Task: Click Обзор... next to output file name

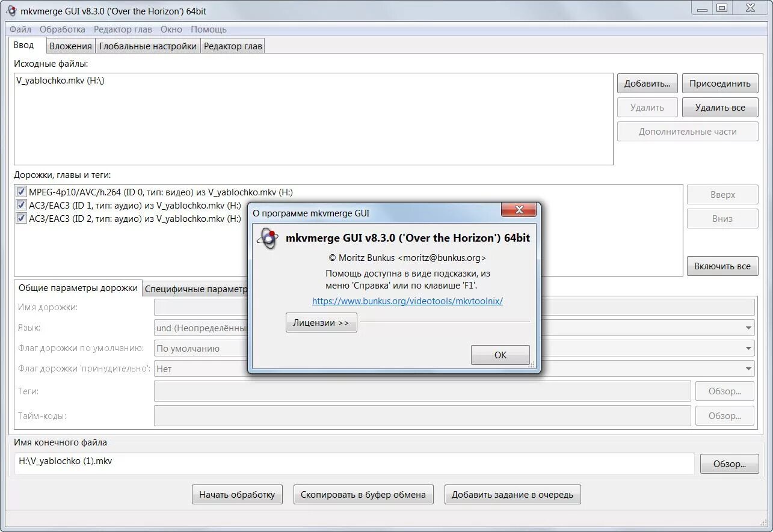Action: pyautogui.click(x=730, y=464)
